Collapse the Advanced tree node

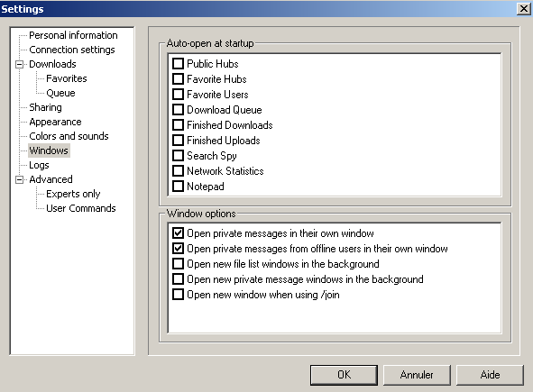click(20, 179)
